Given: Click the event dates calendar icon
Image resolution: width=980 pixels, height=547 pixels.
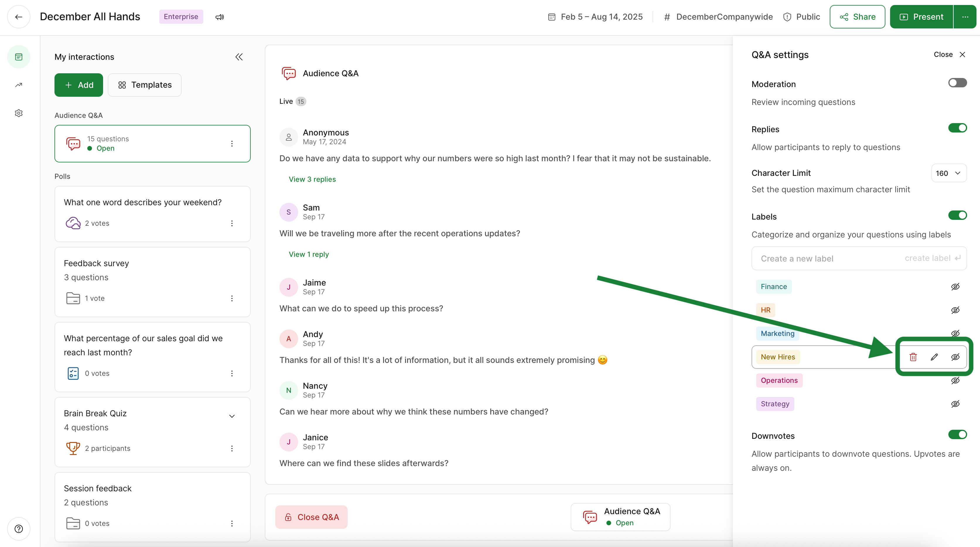Looking at the screenshot, I should point(552,17).
